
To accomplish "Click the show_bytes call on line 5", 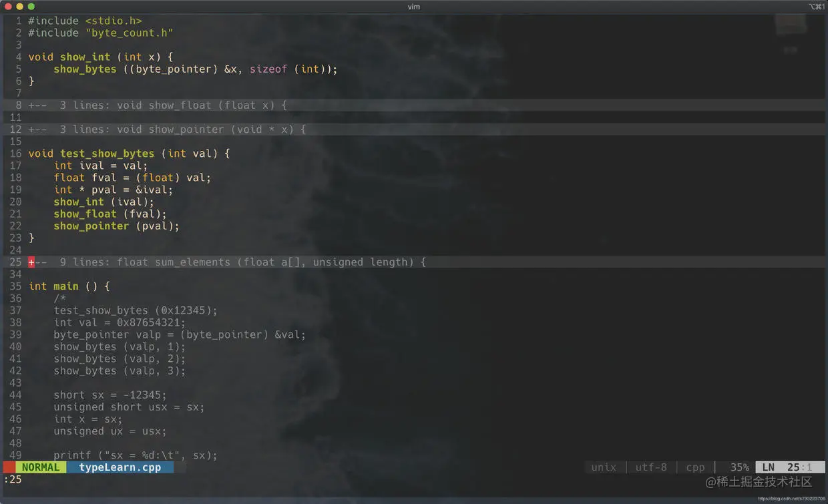I will click(85, 69).
